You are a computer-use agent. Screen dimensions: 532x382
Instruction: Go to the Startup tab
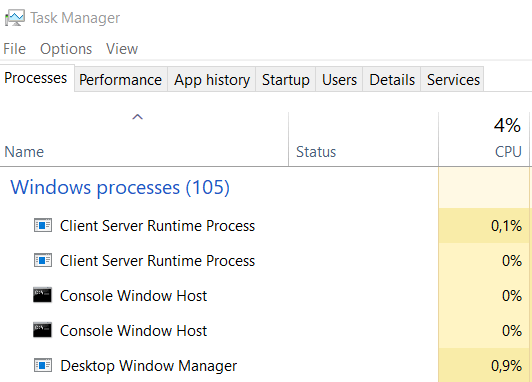pos(286,79)
